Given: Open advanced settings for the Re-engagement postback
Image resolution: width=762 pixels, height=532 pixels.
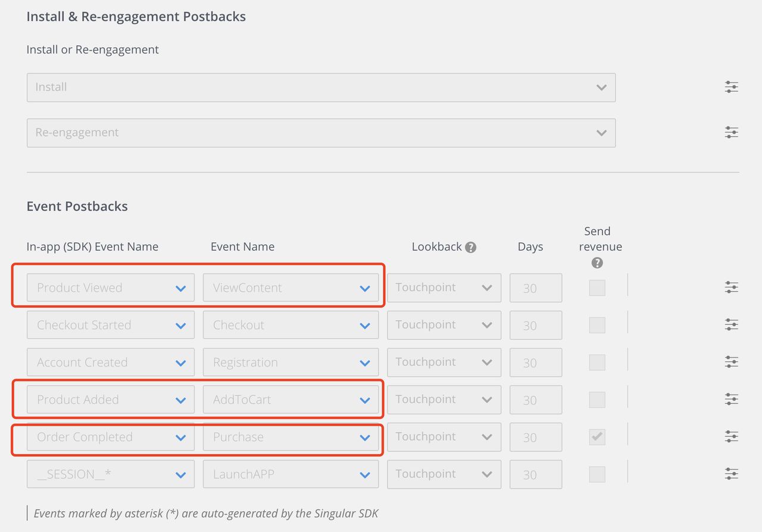Looking at the screenshot, I should coord(731,132).
